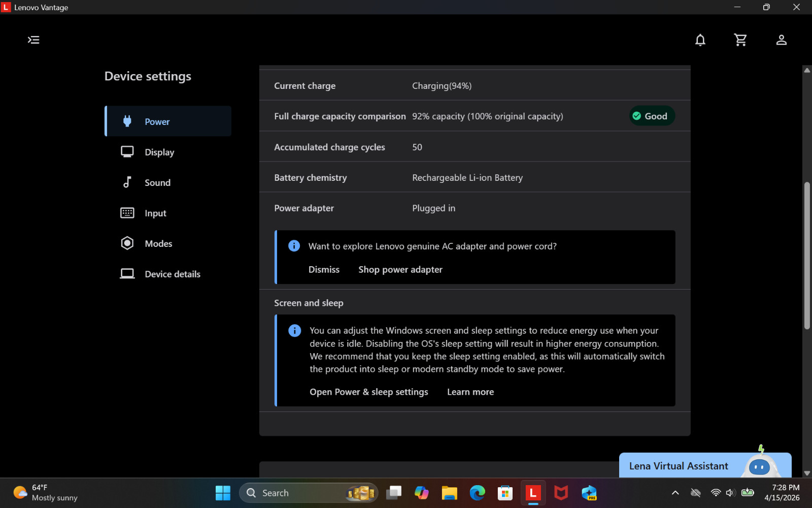Open File Explorer from taskbar
This screenshot has width=812, height=508.
point(449,493)
